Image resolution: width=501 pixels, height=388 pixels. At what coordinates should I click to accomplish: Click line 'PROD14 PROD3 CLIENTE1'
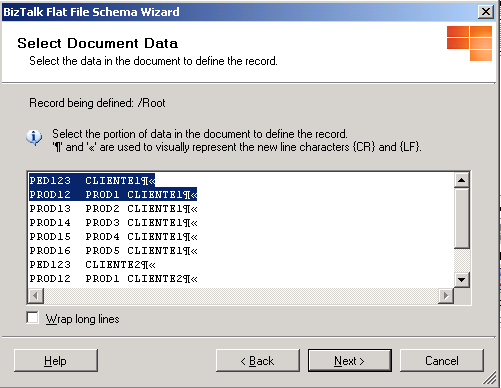[x=113, y=223]
